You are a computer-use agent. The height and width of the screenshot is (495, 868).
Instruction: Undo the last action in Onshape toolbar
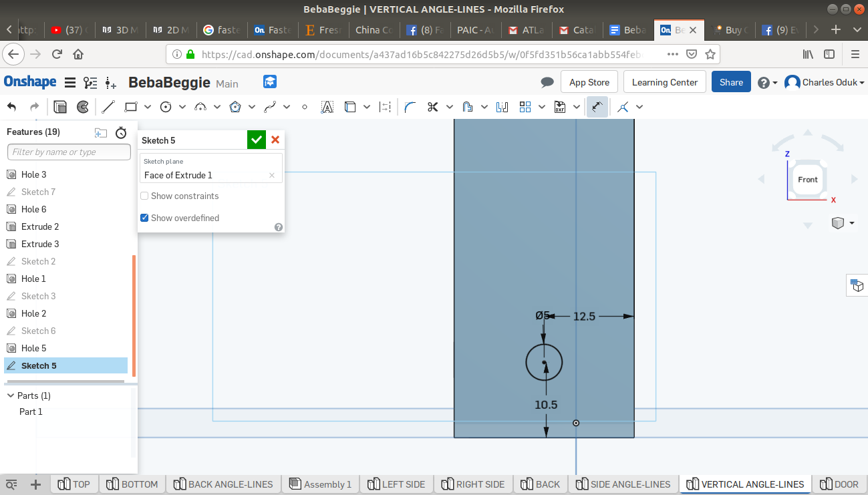coord(12,107)
